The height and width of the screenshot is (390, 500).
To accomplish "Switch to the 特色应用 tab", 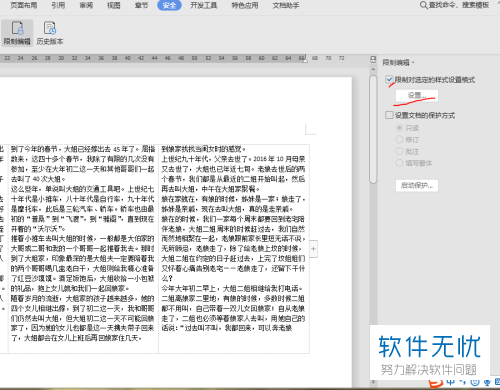I will (245, 5).
